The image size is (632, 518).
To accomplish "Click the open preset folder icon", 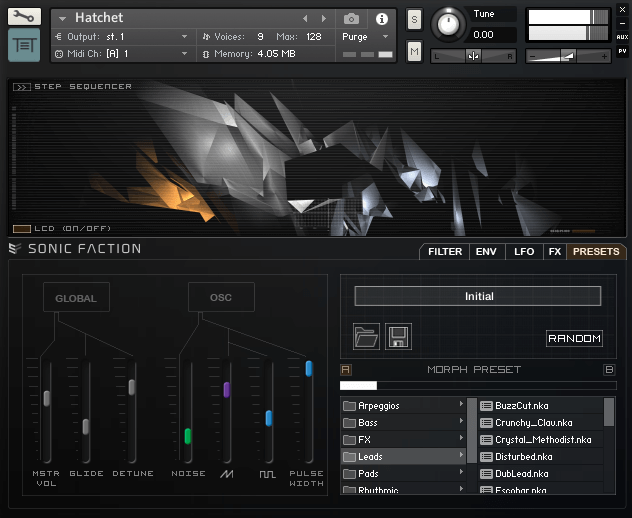I will (x=367, y=337).
